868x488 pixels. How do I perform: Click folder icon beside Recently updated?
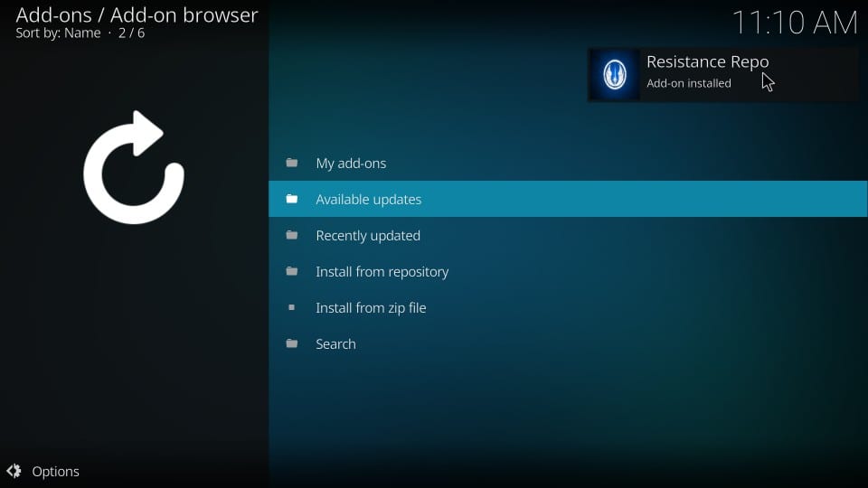pos(292,235)
